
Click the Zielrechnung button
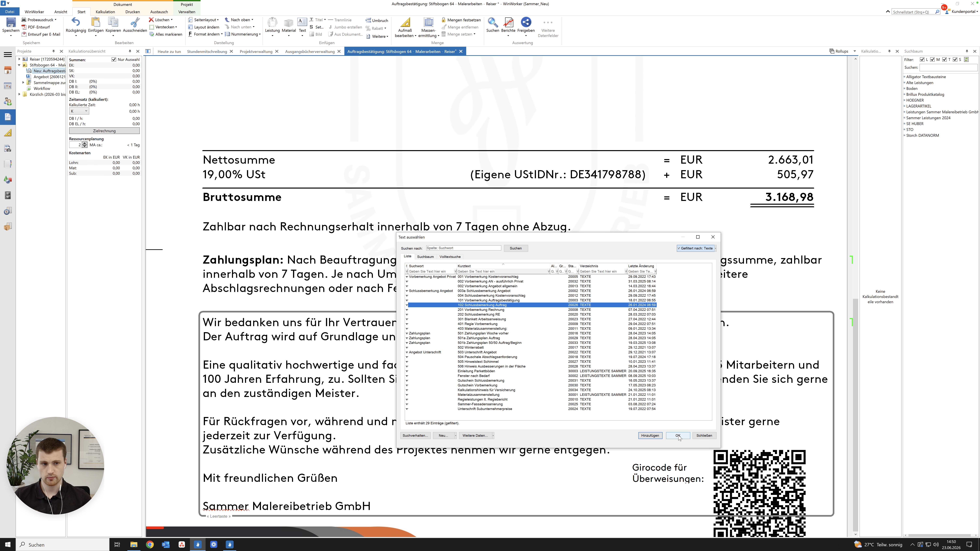click(x=104, y=131)
